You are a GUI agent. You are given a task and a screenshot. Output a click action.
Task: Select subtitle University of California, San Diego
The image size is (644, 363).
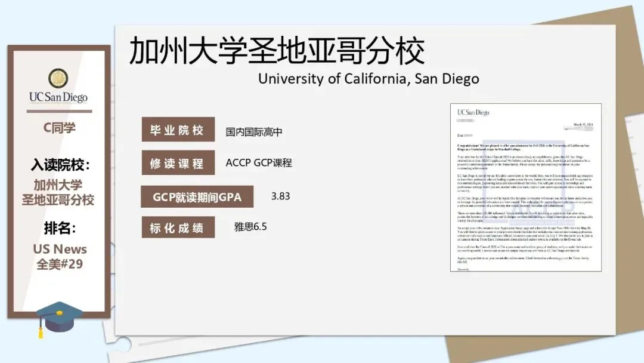[369, 79]
